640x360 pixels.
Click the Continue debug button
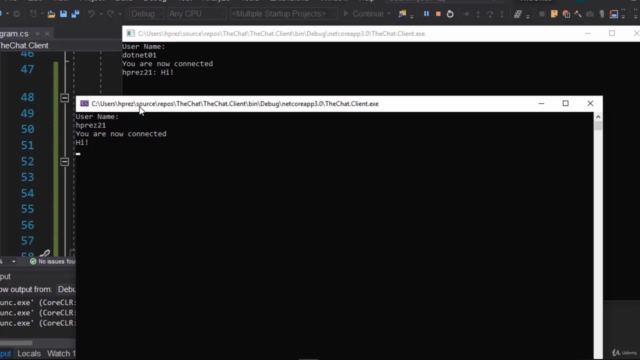pos(363,14)
